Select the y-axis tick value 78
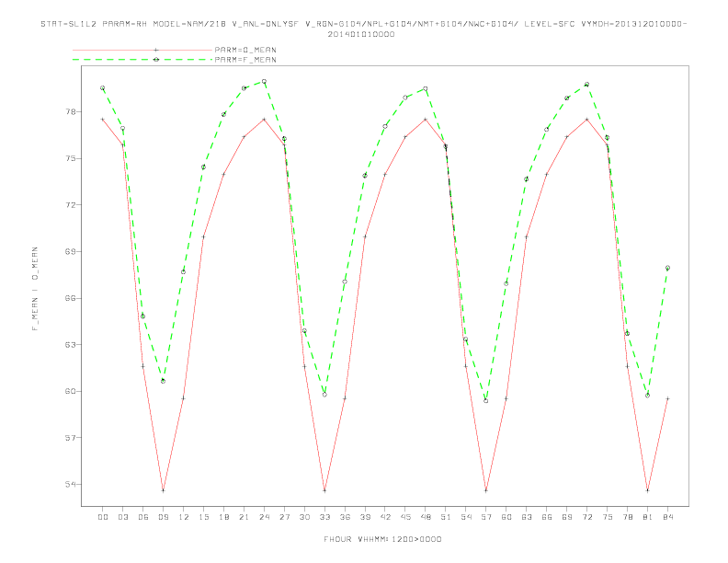 tap(70, 112)
